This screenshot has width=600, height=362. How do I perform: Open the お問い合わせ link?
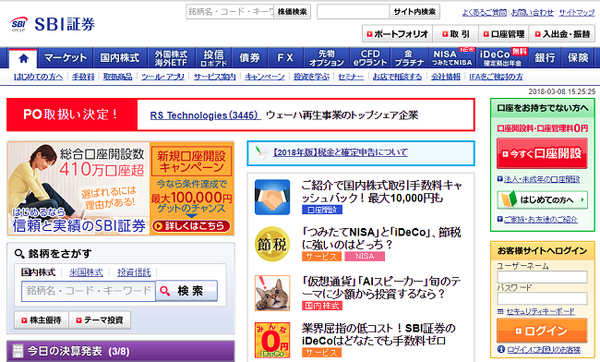[532, 13]
